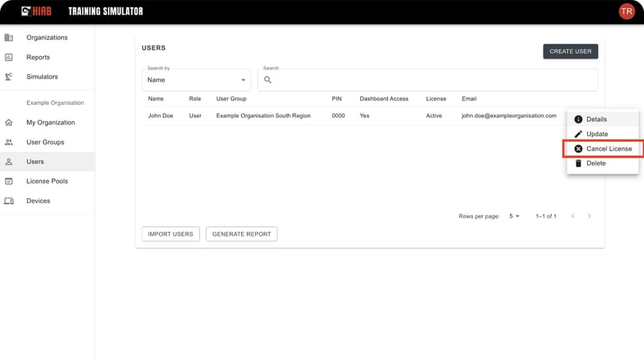
Task: Go to previous page arrow
Action: [x=573, y=216]
